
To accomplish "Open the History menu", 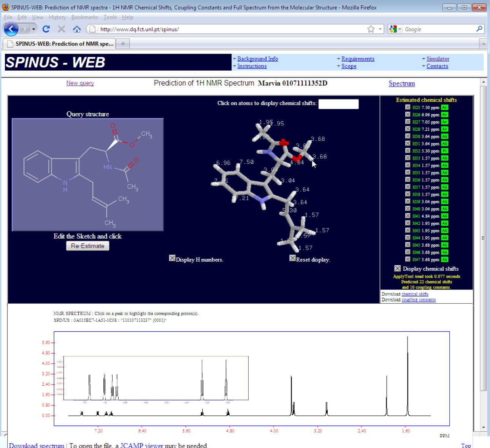I will point(57,17).
